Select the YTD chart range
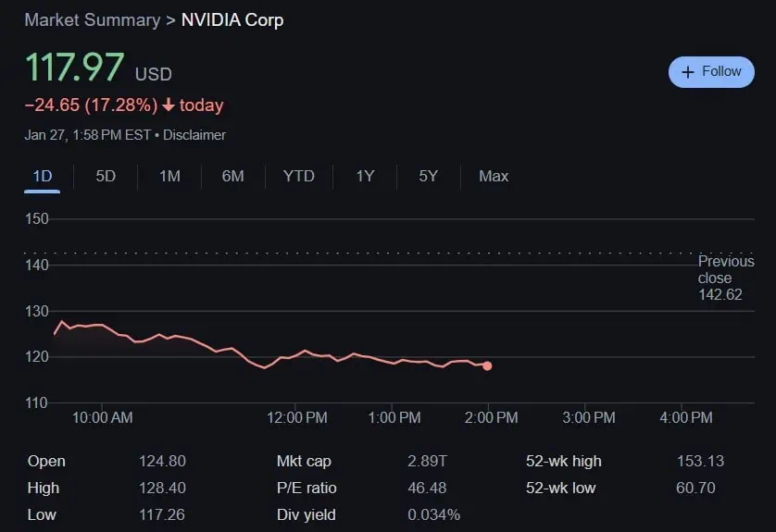The image size is (776, 532). point(298,176)
